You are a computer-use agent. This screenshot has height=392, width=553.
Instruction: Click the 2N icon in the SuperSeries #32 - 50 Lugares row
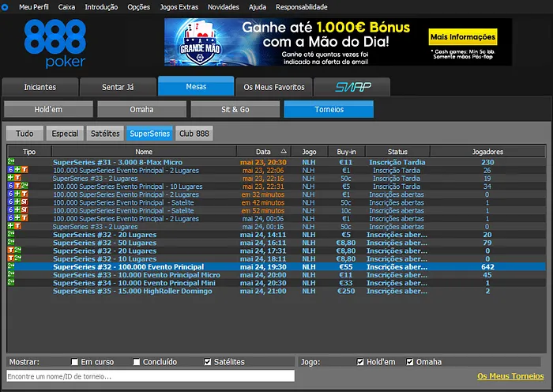tap(11, 242)
